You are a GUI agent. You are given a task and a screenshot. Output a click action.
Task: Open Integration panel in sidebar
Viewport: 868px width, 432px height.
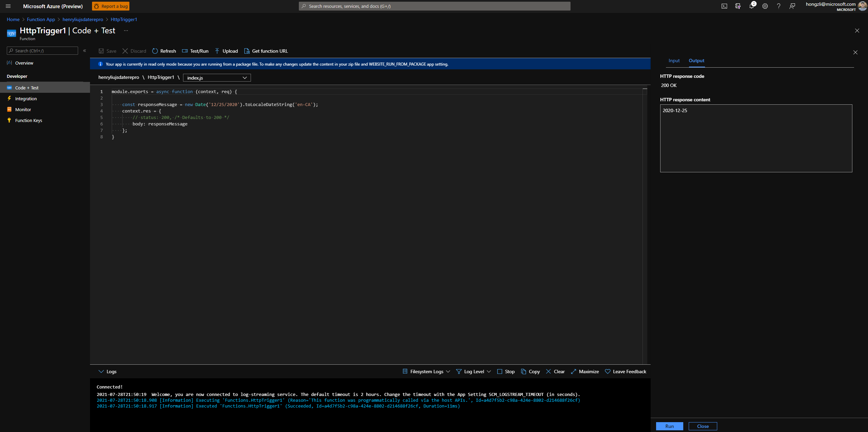tap(26, 99)
